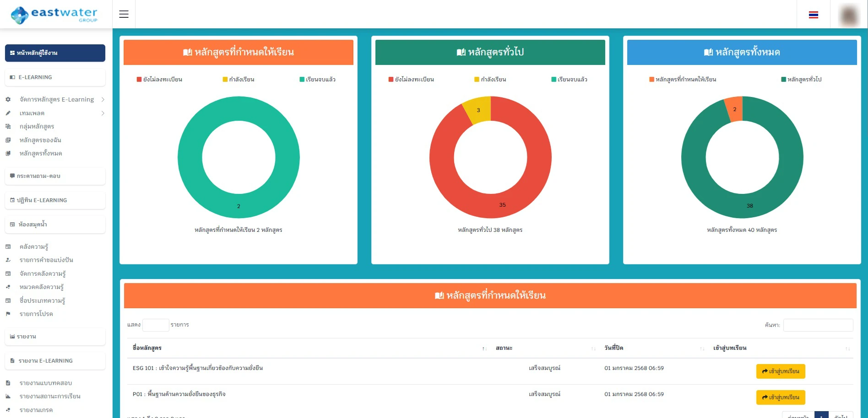The width and height of the screenshot is (868, 418).
Task: Open the blurred user profile avatar
Action: 849,15
